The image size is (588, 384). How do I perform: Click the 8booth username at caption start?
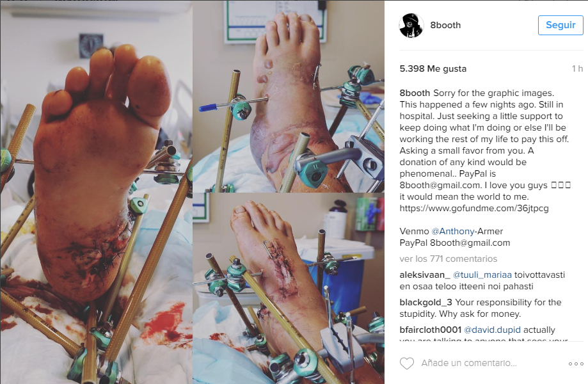pos(415,93)
